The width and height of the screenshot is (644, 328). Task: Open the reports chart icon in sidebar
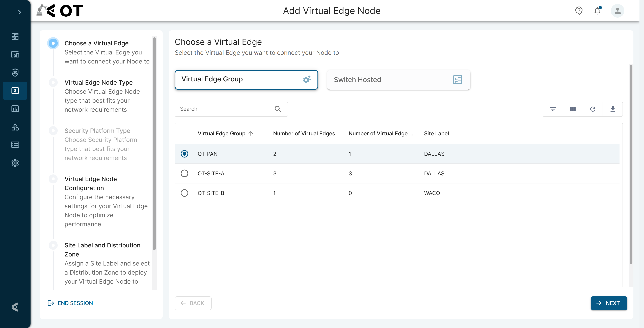click(x=15, y=109)
